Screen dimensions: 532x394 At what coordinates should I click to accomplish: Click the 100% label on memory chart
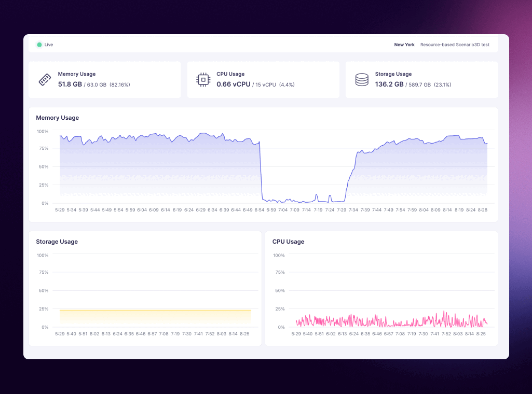[x=43, y=131]
